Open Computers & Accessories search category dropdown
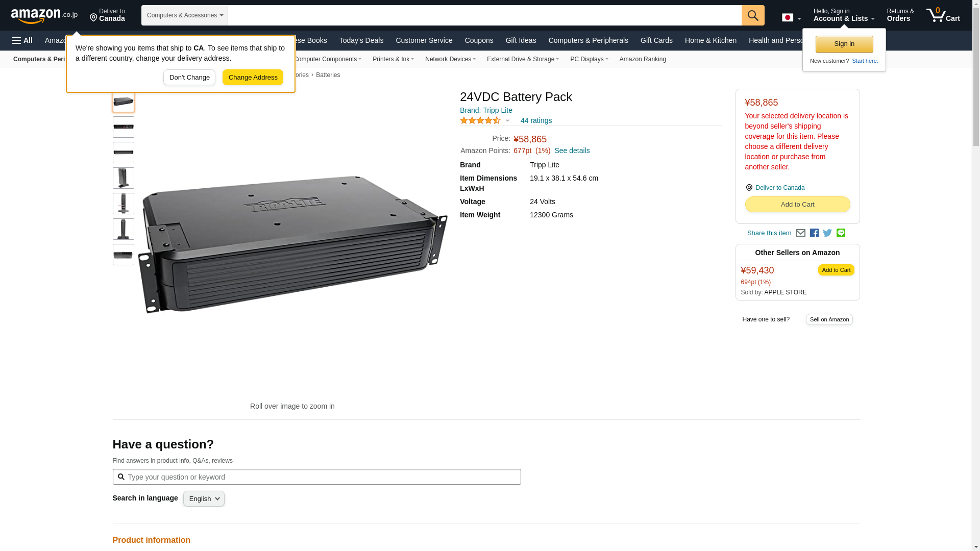 pyautogui.click(x=185, y=15)
